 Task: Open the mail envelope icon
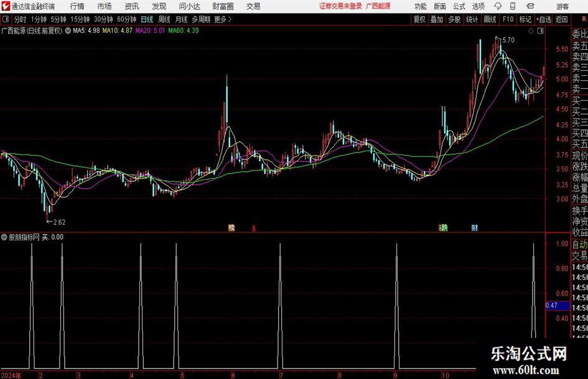530,6
